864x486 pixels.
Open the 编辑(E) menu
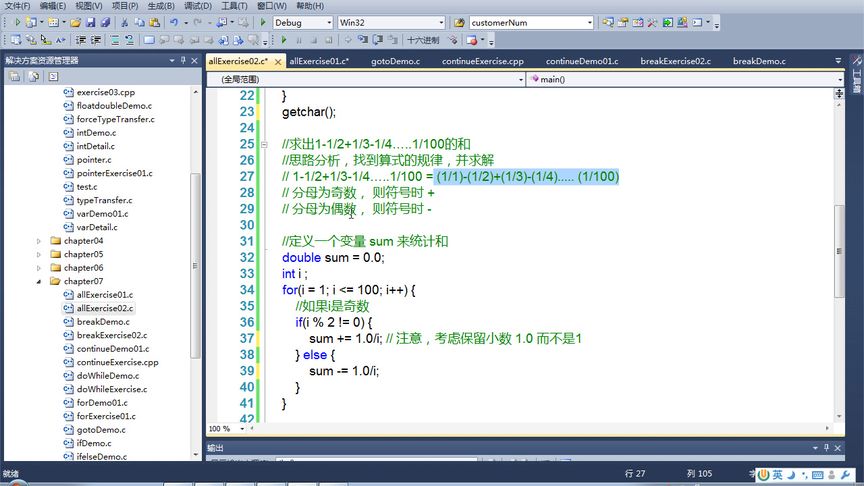click(x=52, y=6)
